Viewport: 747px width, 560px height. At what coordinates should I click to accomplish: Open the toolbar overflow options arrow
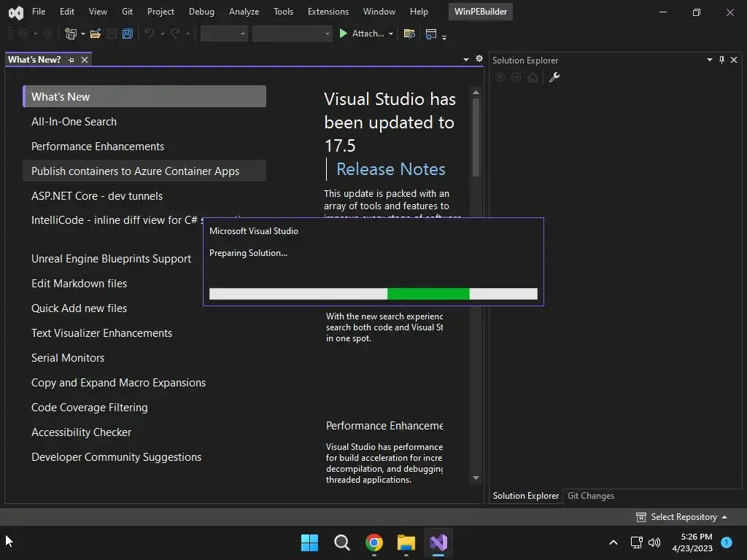click(x=444, y=36)
